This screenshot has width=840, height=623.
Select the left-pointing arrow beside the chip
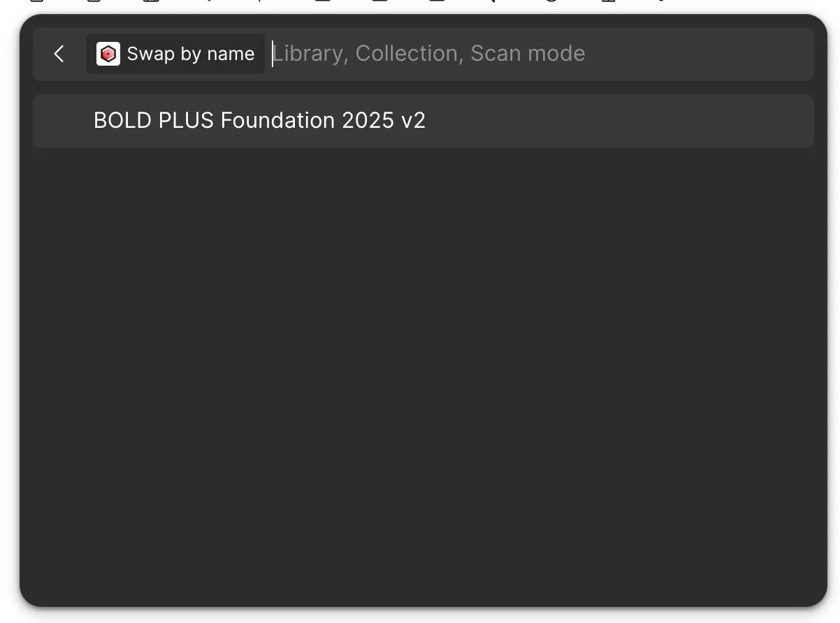(59, 54)
